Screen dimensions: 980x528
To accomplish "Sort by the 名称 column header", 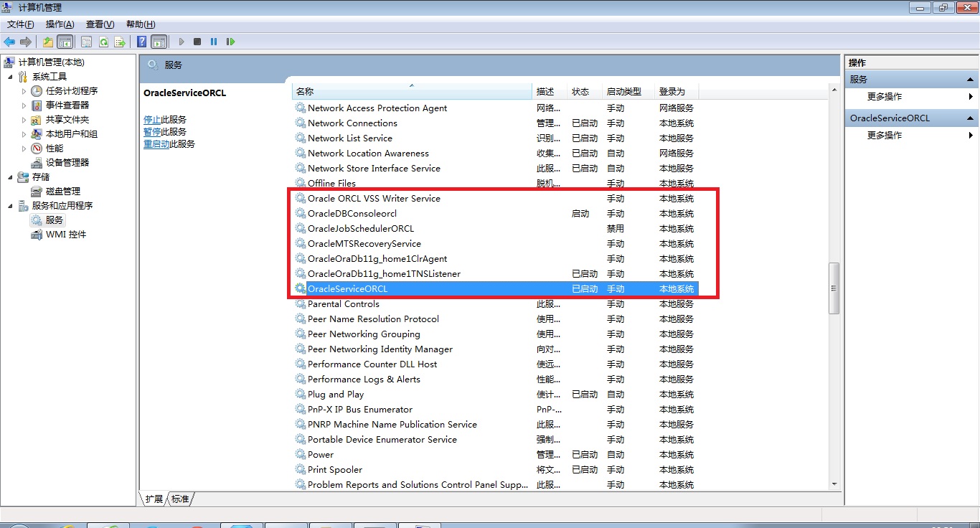I will coord(413,91).
